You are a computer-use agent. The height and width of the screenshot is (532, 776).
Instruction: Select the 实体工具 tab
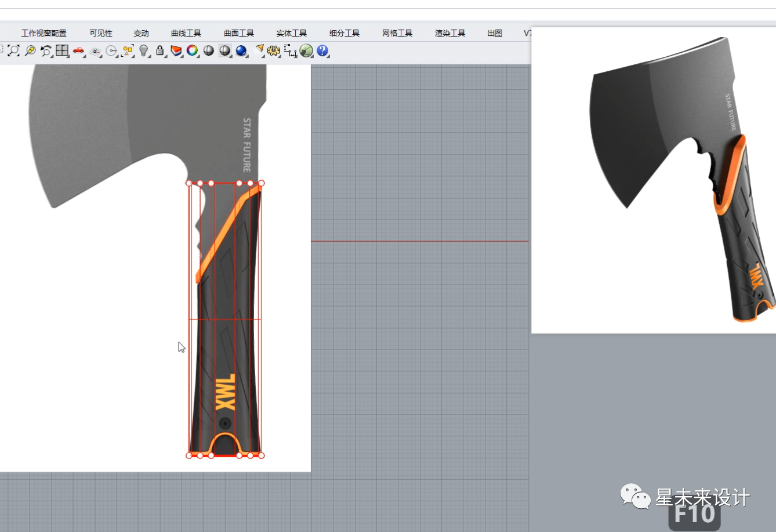click(292, 33)
